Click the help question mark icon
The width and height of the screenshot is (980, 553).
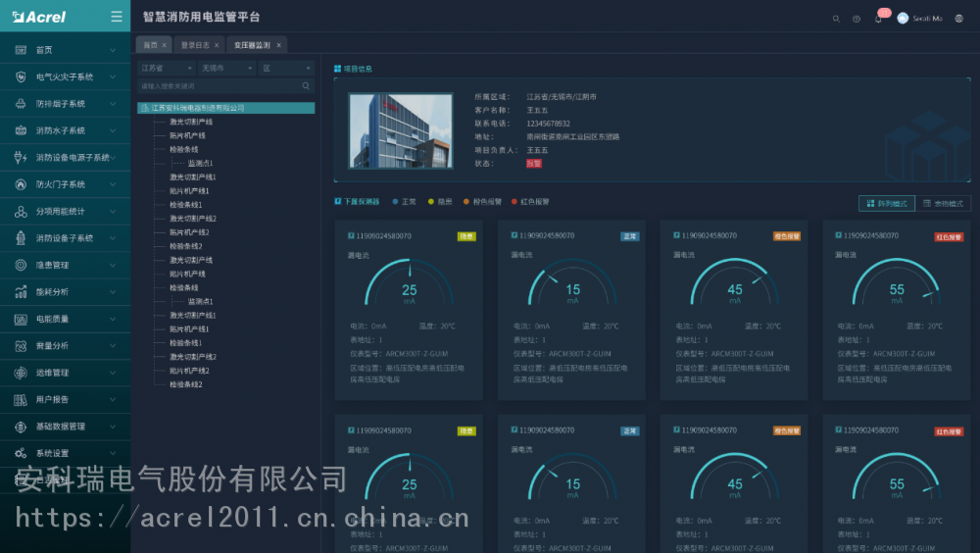pyautogui.click(x=857, y=19)
